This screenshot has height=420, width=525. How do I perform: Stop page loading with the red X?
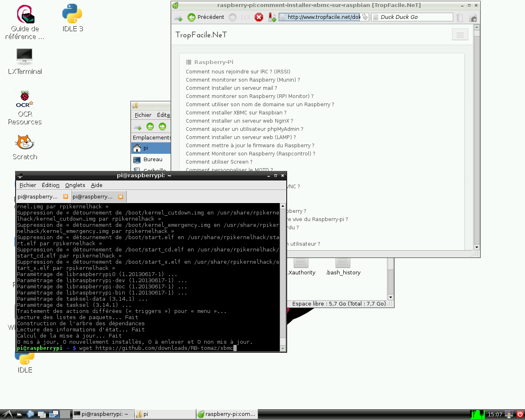pos(259,17)
